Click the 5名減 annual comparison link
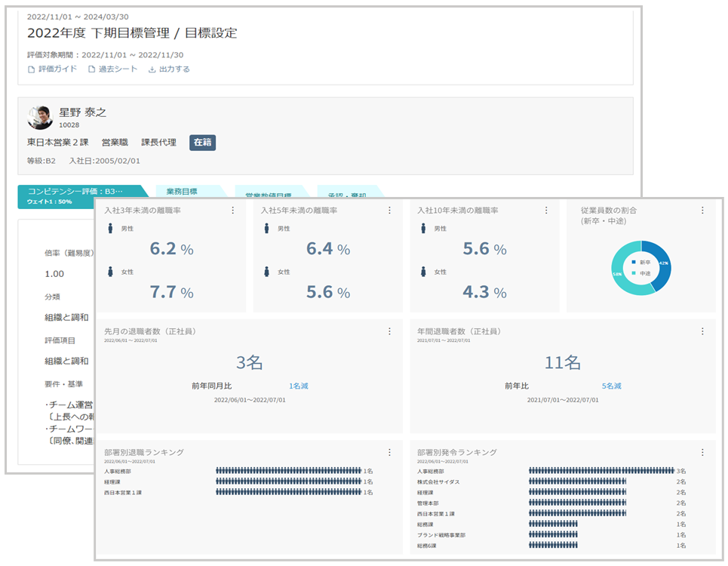The width and height of the screenshot is (728, 566). pos(611,386)
